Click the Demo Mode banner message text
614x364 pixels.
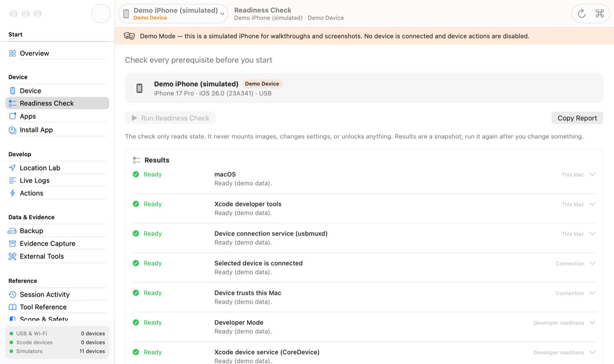(x=335, y=36)
